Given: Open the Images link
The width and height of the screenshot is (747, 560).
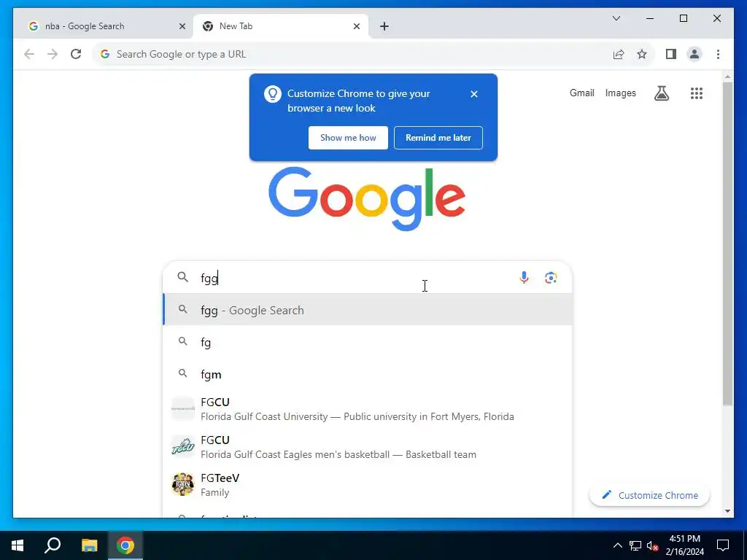Looking at the screenshot, I should (620, 93).
